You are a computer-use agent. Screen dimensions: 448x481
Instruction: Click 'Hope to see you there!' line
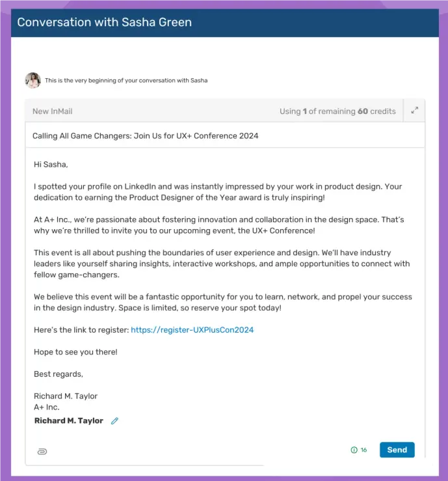[x=75, y=352]
